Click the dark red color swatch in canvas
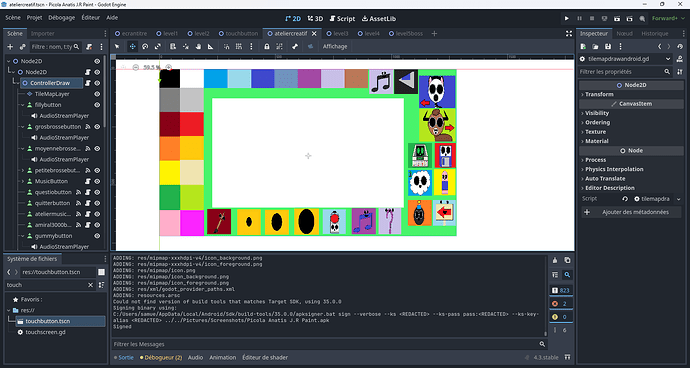This screenshot has width=690, height=368. (169, 124)
